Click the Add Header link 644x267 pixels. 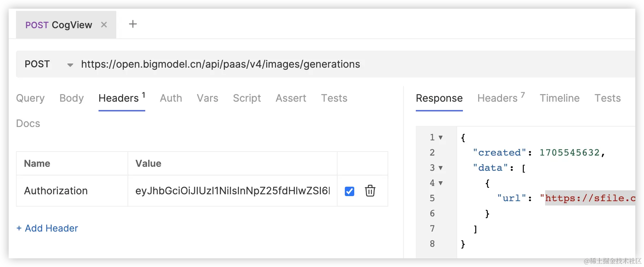click(47, 228)
